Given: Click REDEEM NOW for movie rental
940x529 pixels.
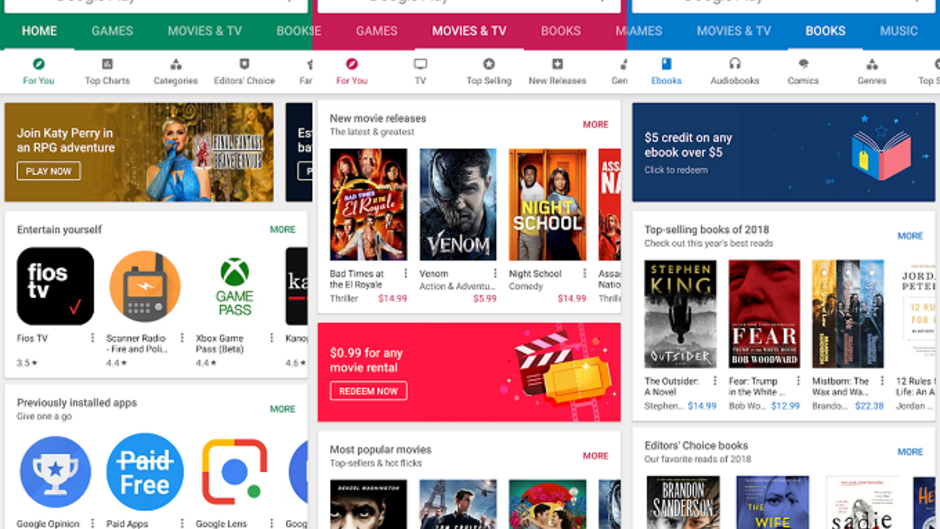Looking at the screenshot, I should coord(369,391).
